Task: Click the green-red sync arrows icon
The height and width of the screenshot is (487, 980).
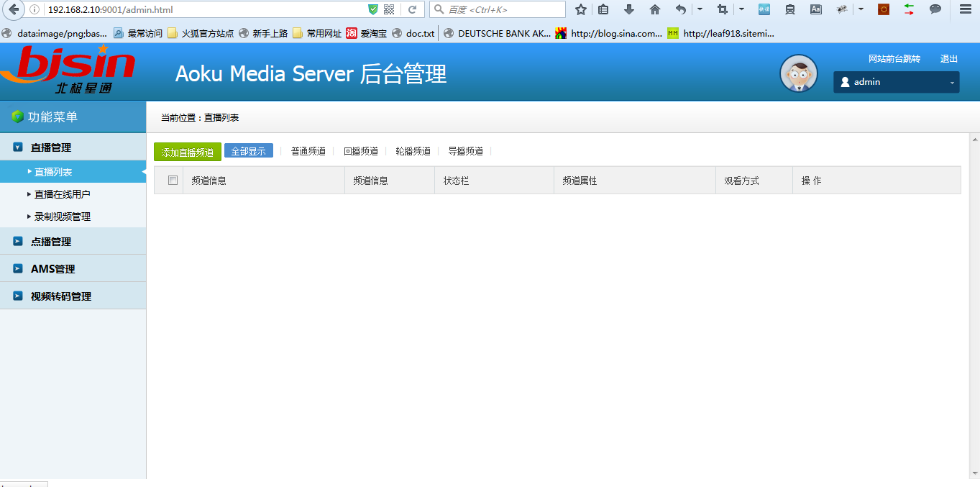Action: [x=907, y=10]
